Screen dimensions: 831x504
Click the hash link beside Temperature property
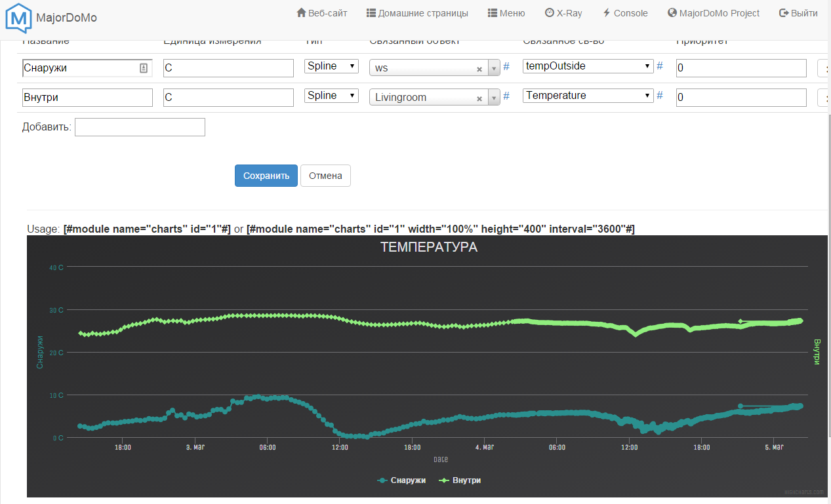[x=660, y=96]
